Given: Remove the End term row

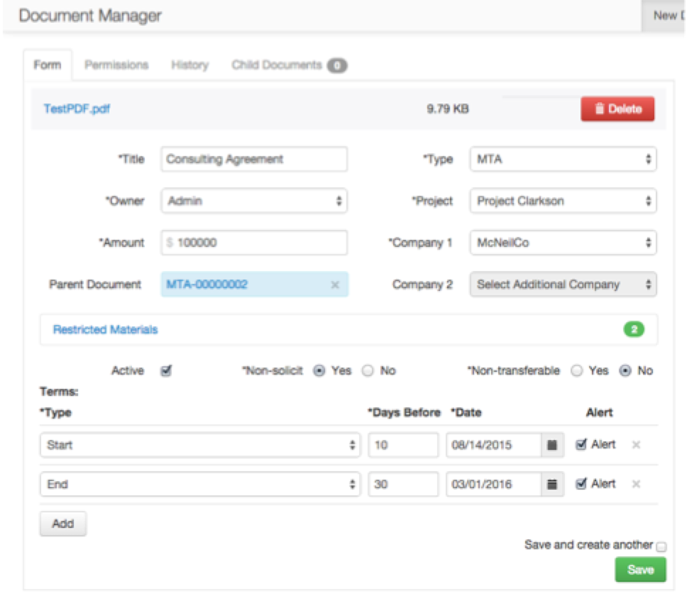Looking at the screenshot, I should (x=636, y=484).
